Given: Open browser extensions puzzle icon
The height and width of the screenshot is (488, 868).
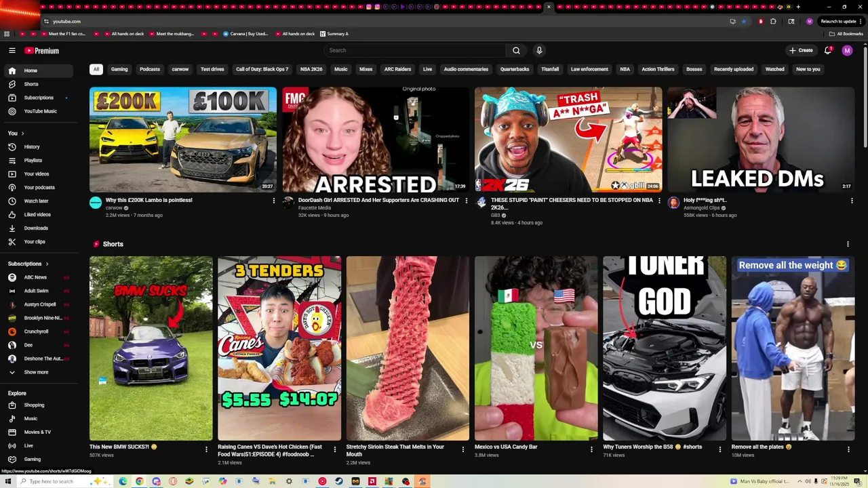Looking at the screenshot, I should (x=773, y=21).
